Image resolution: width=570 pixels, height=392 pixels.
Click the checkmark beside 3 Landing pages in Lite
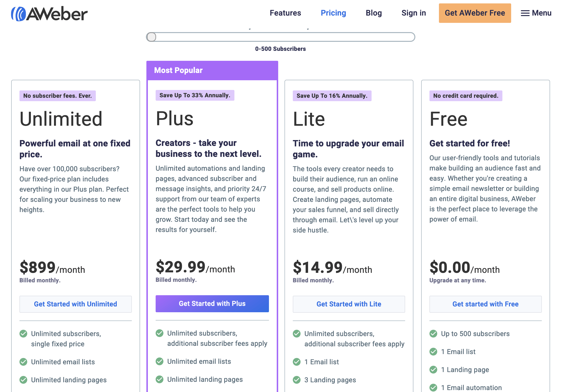point(297,380)
